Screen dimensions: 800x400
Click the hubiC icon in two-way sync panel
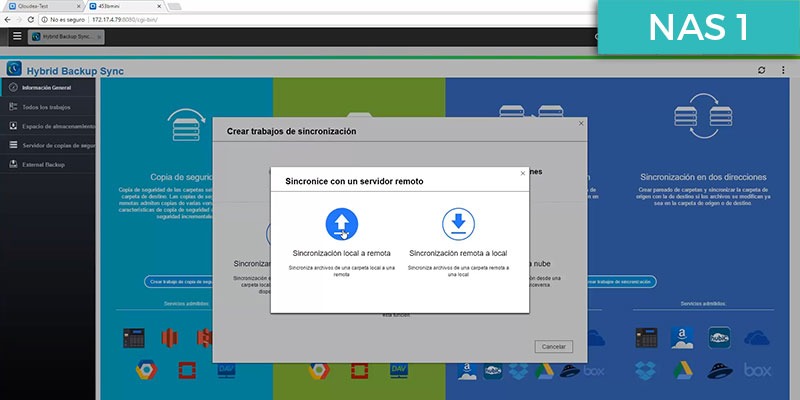point(719,338)
